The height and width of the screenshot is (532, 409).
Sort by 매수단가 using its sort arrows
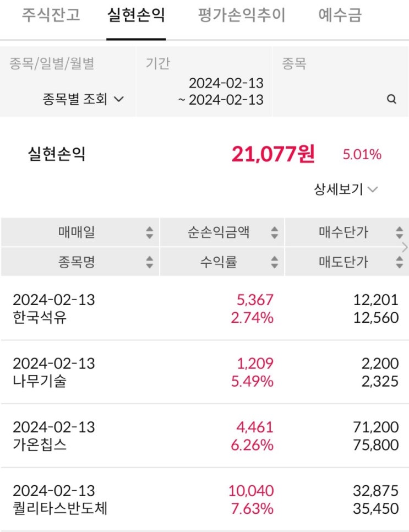[x=399, y=232]
